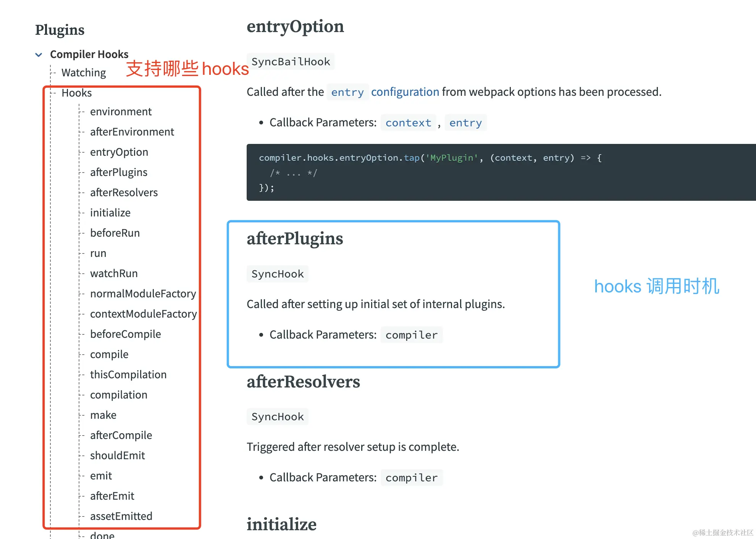
Task: Go to environment hook entry
Action: [x=121, y=111]
